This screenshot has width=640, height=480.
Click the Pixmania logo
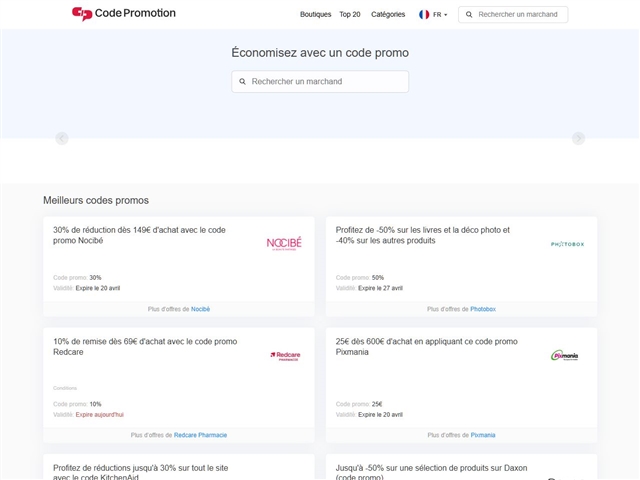[x=564, y=356]
